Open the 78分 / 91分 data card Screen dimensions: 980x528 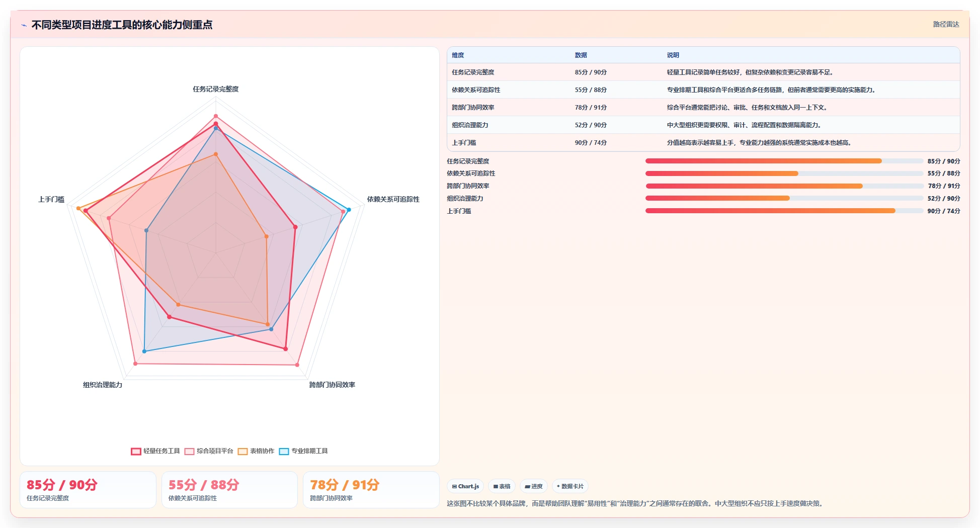coord(371,490)
